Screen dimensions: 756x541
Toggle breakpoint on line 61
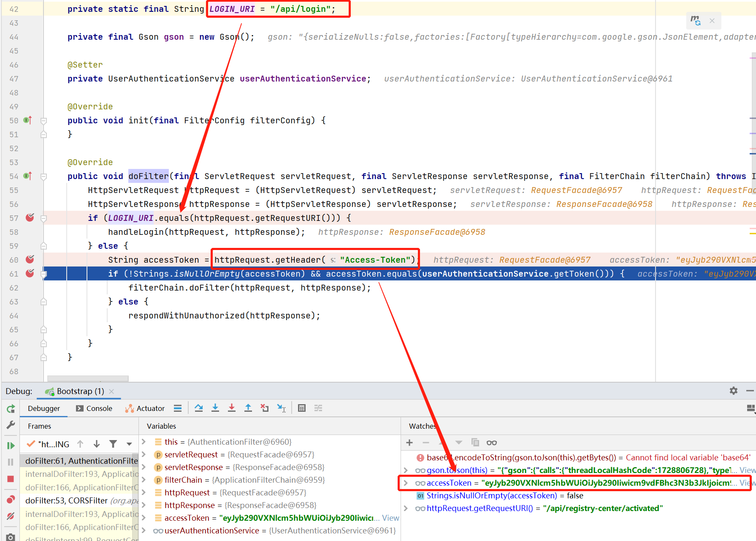[30, 274]
